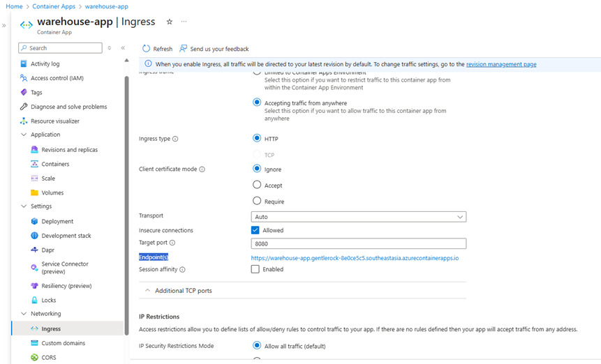Click the feedback person icon
Screen dimensions: 601x364
pos(183,48)
